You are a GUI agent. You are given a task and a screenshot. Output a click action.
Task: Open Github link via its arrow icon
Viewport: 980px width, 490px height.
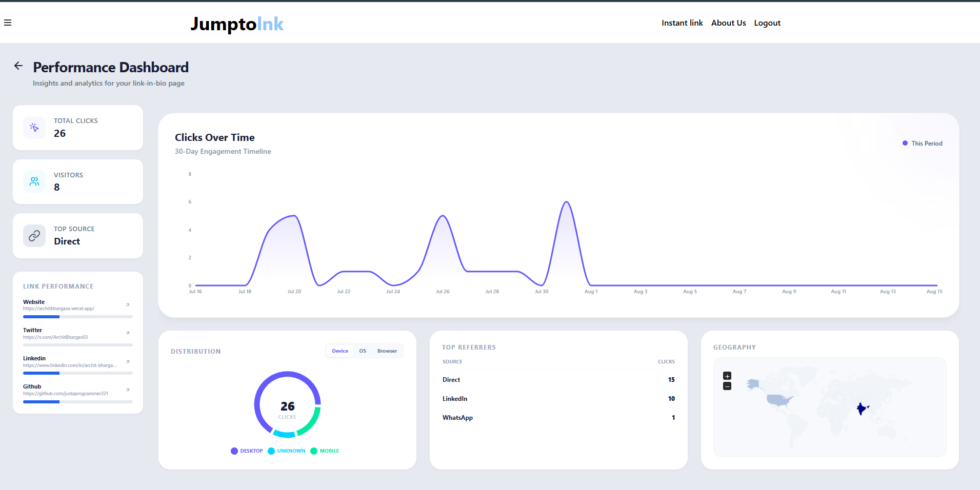coord(128,390)
